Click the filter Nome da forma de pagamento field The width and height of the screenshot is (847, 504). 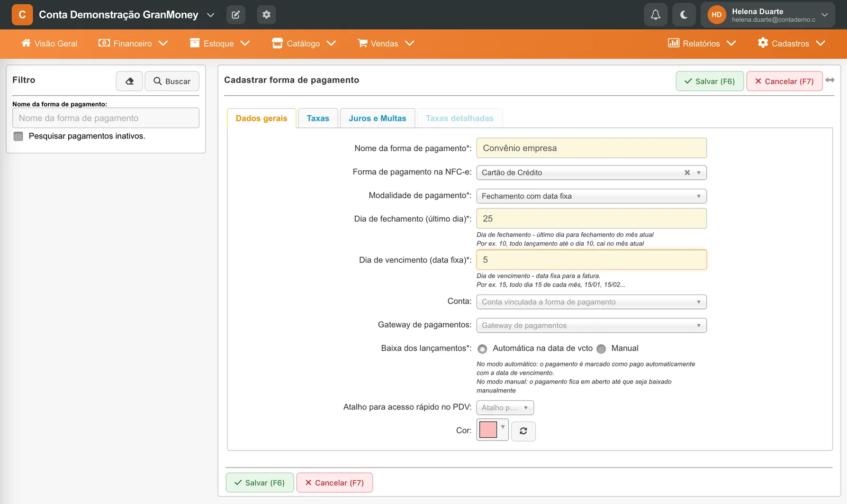tap(106, 118)
